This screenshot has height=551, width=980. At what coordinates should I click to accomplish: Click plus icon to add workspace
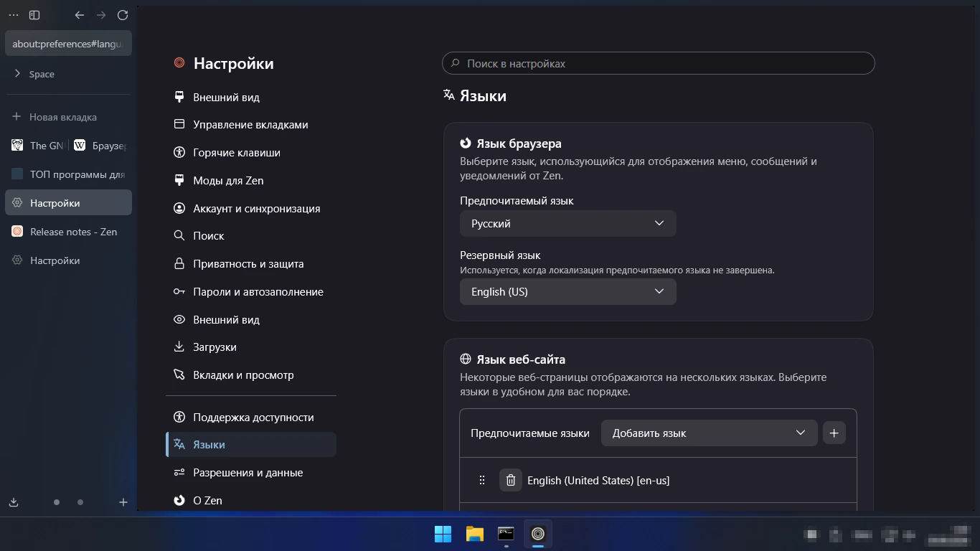123,502
